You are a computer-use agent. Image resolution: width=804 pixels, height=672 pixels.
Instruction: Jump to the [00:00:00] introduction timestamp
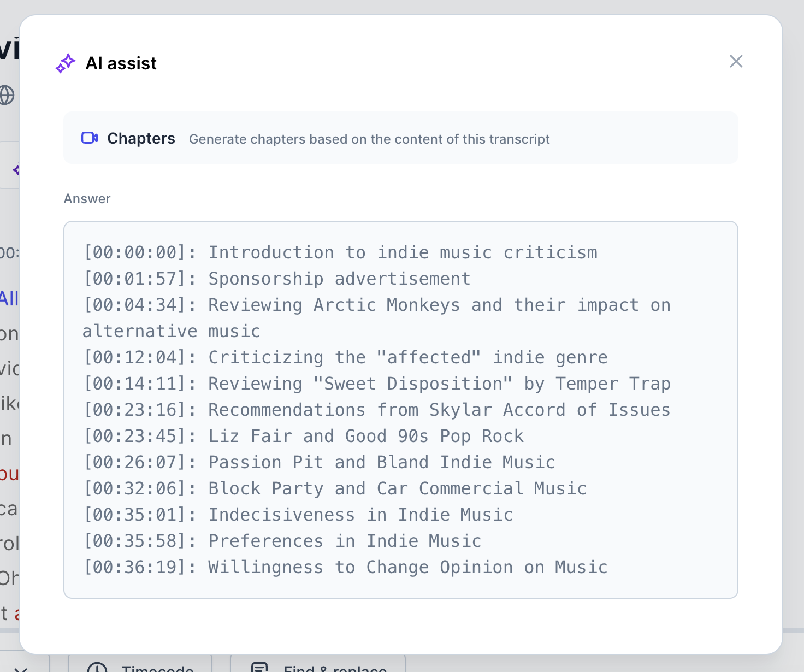click(137, 252)
